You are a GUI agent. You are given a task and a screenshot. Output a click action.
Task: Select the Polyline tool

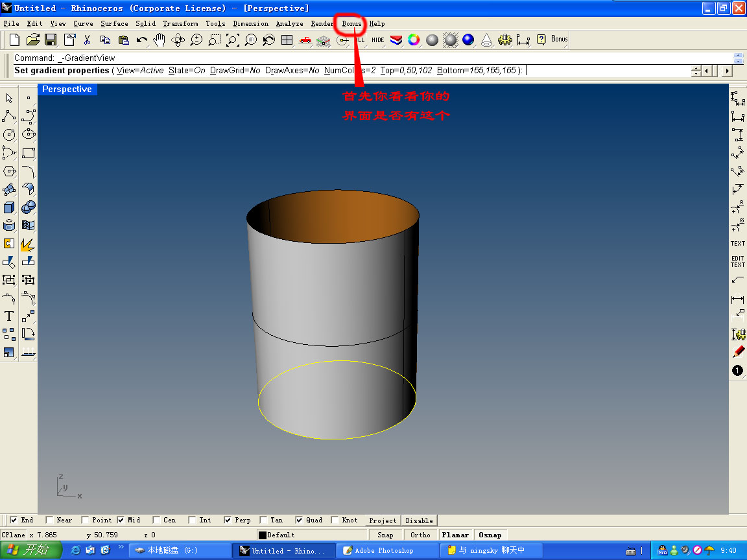(x=9, y=117)
